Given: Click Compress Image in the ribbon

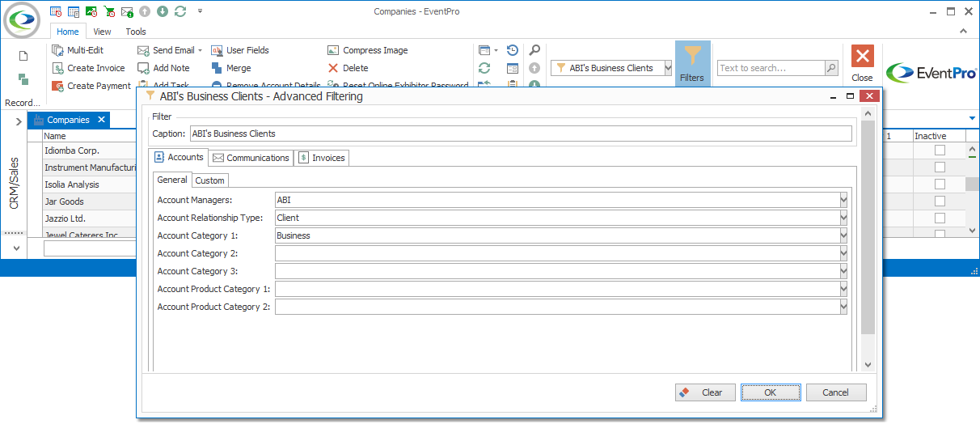Looking at the screenshot, I should tap(368, 50).
